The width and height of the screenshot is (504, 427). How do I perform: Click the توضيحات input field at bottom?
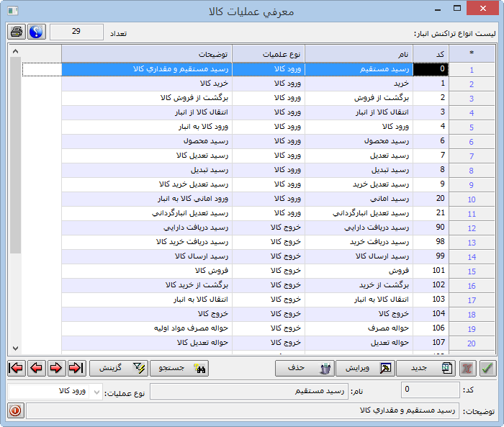[243, 410]
